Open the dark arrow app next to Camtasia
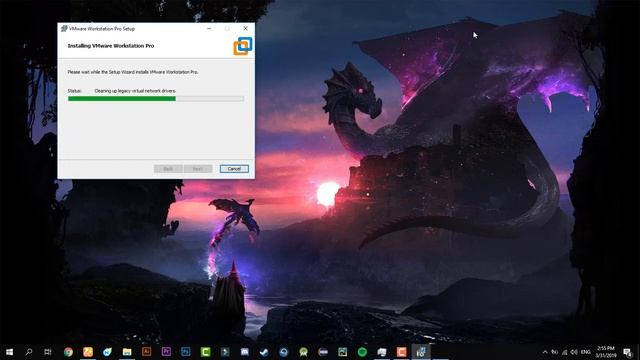 225,352
